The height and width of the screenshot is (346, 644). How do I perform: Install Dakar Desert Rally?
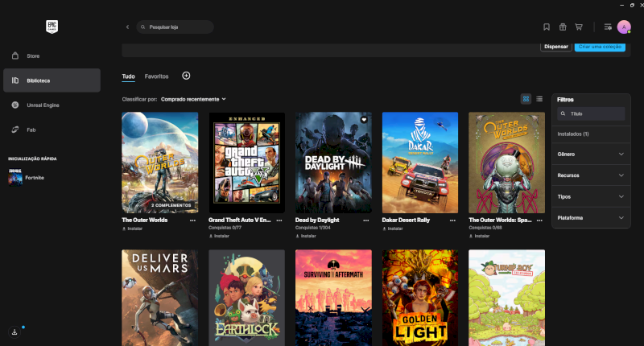click(x=392, y=229)
